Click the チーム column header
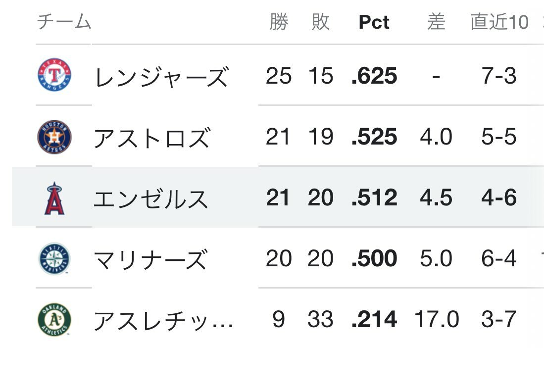 pyautogui.click(x=64, y=22)
